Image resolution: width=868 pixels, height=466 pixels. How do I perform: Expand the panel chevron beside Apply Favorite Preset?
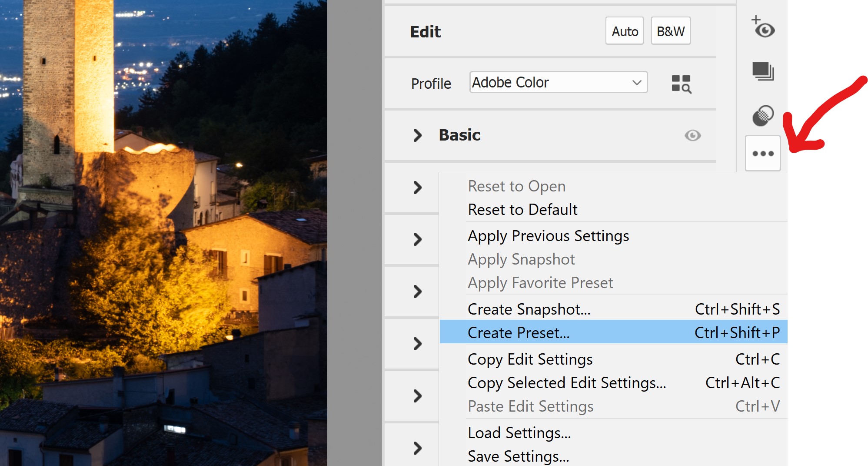click(417, 292)
